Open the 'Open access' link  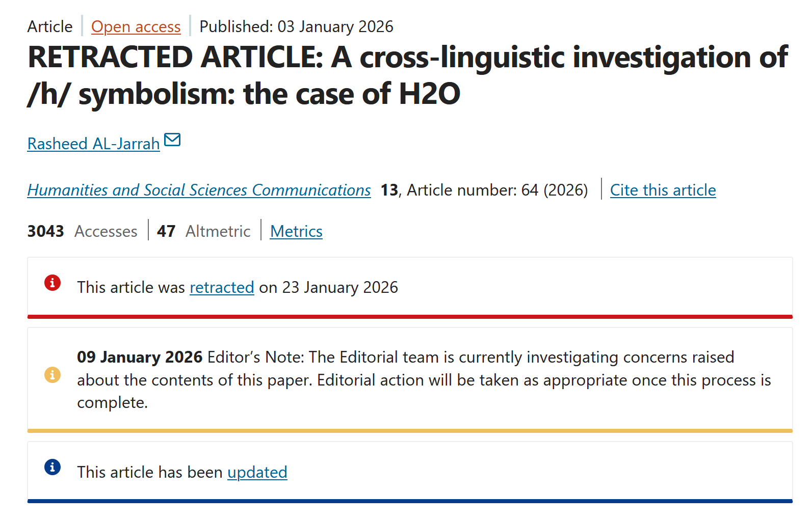tap(136, 26)
